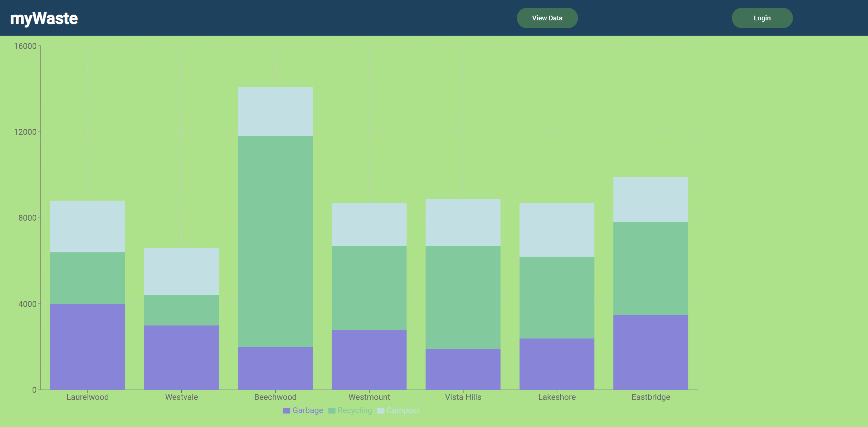The image size is (868, 427).
Task: Click the purple Garbage legend swatch
Action: [x=287, y=411]
